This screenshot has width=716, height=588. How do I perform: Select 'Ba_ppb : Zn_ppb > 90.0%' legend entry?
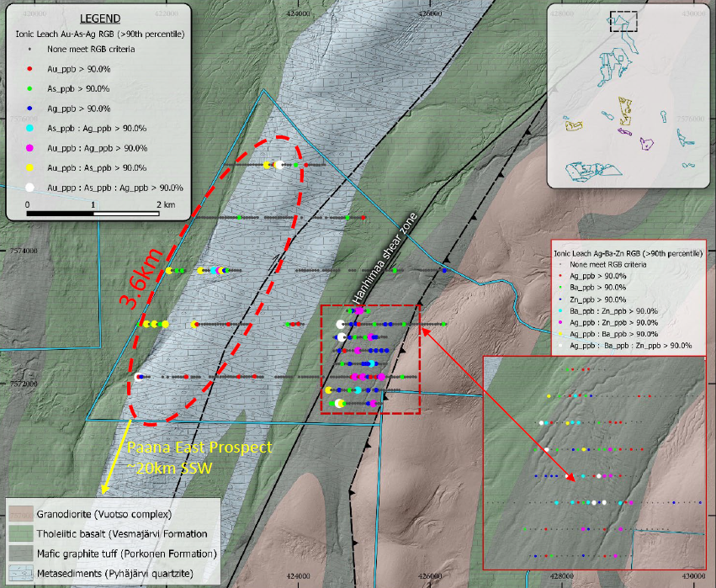point(610,310)
